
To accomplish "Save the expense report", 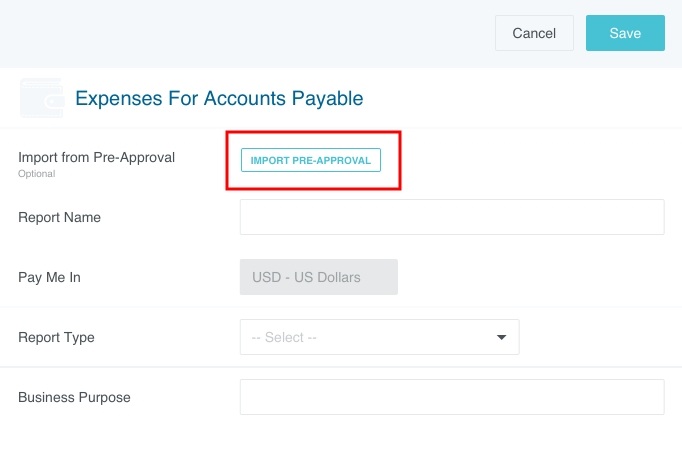I will (x=625, y=33).
